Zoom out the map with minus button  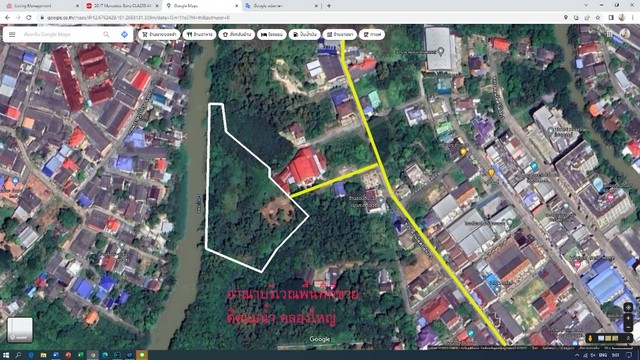point(628,327)
